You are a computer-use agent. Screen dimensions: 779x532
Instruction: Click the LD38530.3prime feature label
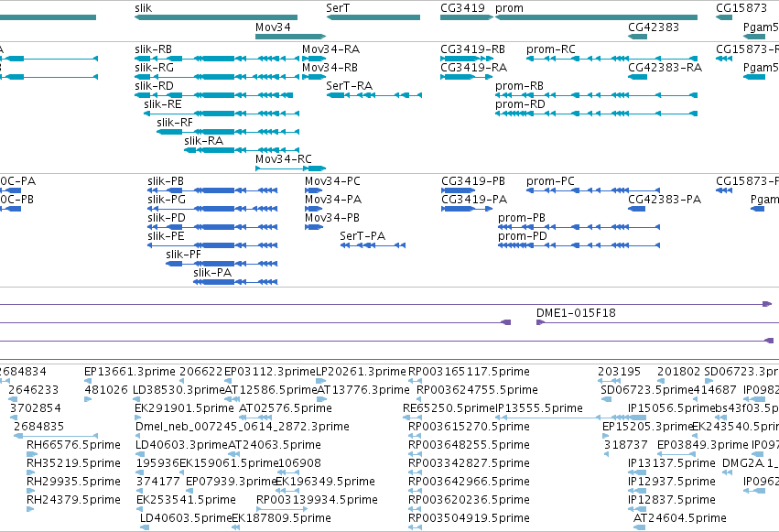click(179, 390)
